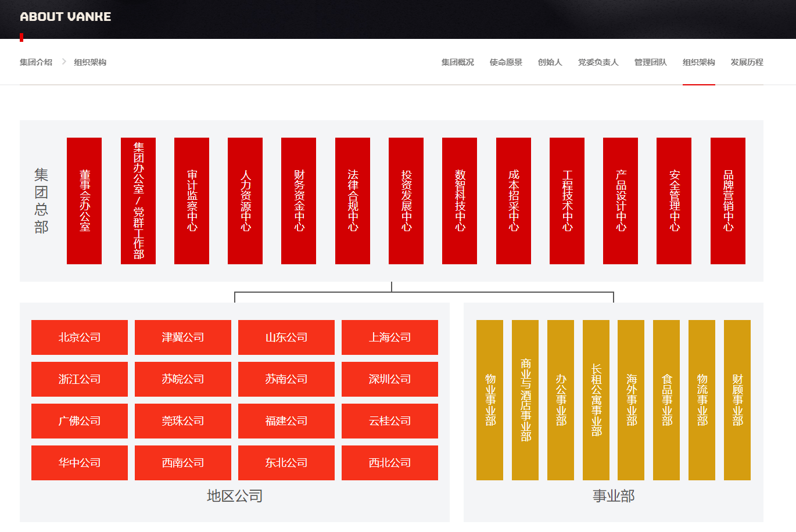Select the 管理团队 tab
The image size is (796, 532).
click(x=650, y=62)
